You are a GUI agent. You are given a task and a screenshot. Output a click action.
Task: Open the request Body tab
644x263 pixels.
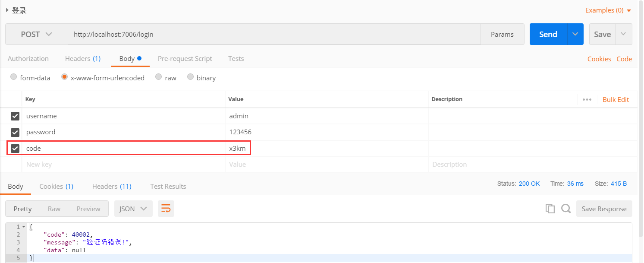[130, 59]
